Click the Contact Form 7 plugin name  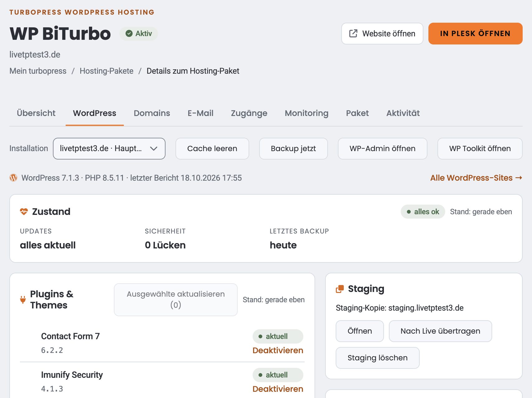click(70, 336)
